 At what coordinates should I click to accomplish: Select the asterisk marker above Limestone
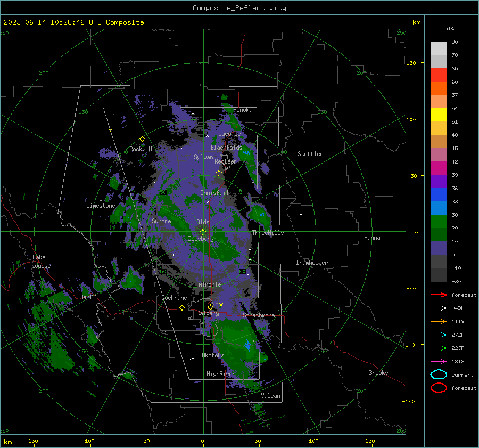point(101,201)
